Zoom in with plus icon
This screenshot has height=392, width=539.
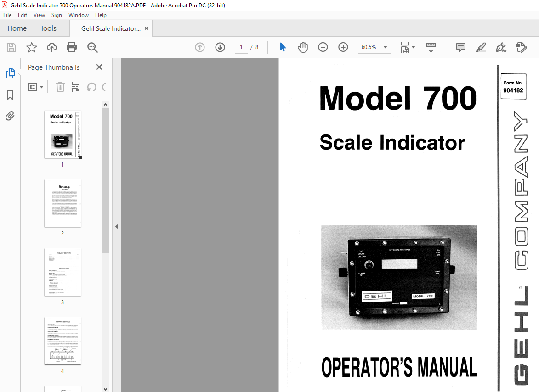343,47
